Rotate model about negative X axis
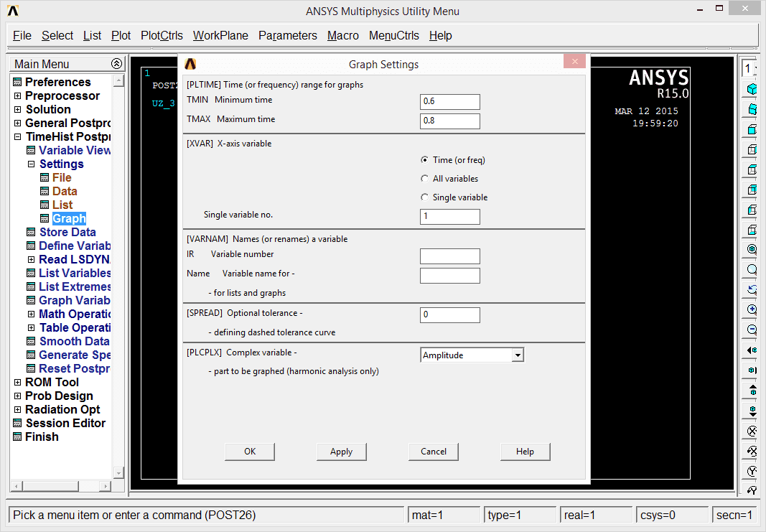 (752, 430)
